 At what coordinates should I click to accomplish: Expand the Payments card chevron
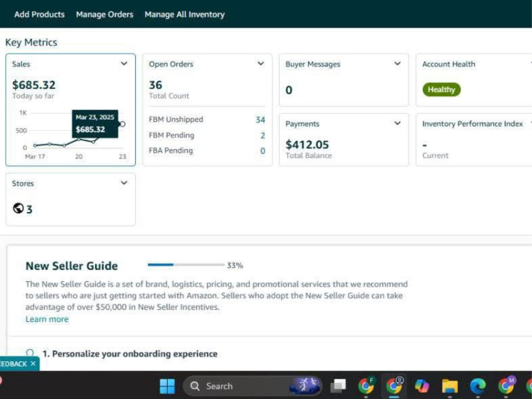click(397, 123)
